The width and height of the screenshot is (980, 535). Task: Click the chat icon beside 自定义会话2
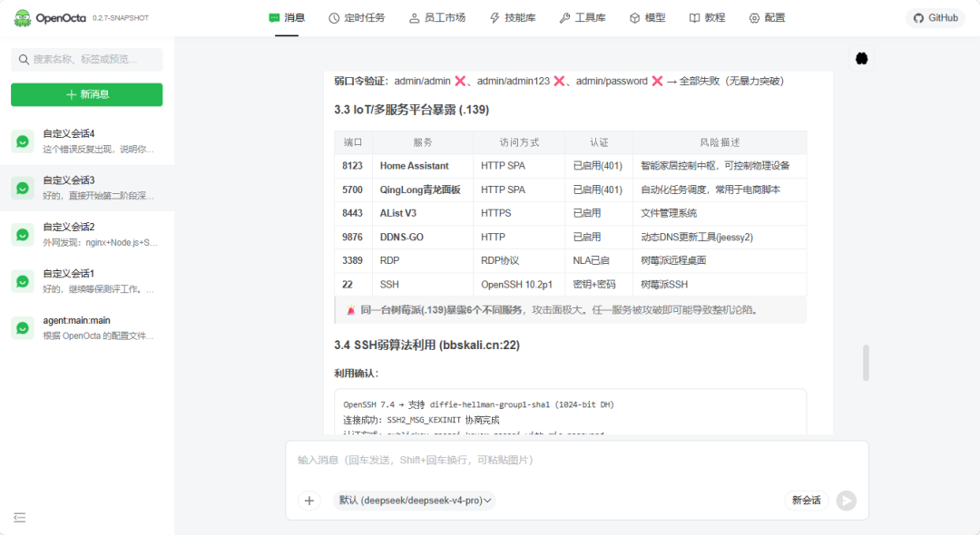[x=23, y=235]
